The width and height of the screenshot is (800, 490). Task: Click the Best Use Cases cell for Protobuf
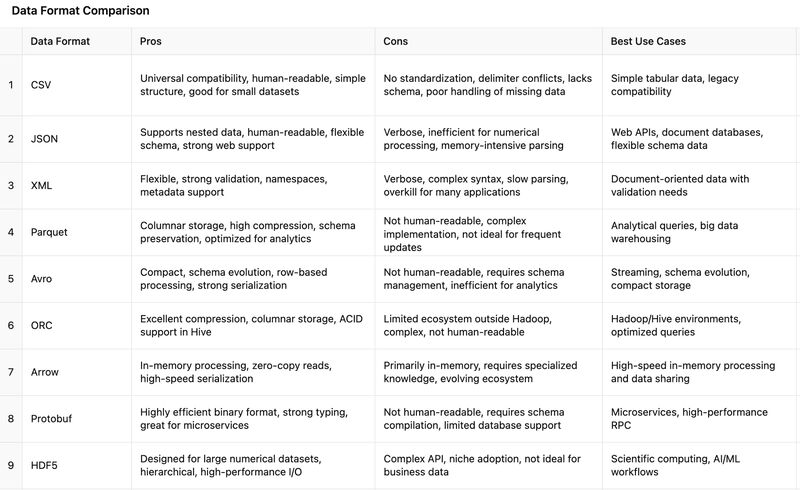click(x=689, y=419)
